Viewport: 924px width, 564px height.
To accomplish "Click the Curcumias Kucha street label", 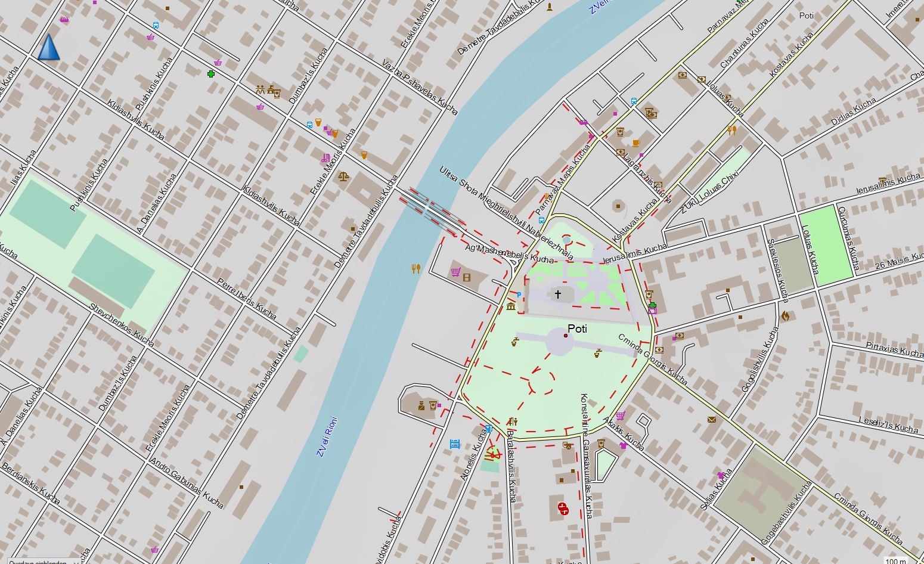I will click(x=849, y=238).
